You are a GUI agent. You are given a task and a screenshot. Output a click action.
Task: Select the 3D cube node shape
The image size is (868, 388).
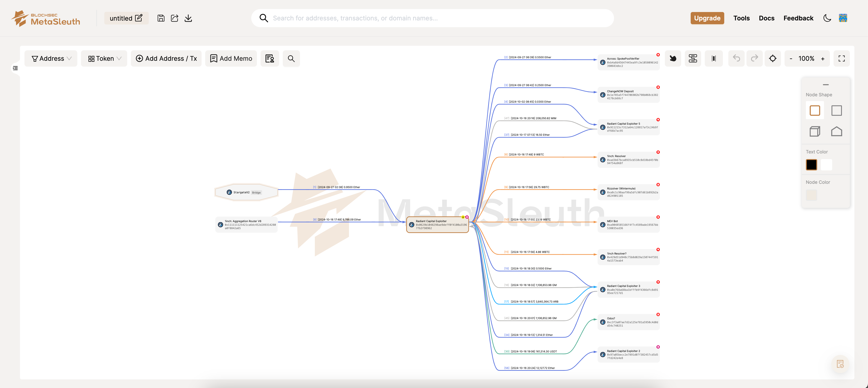click(x=814, y=131)
